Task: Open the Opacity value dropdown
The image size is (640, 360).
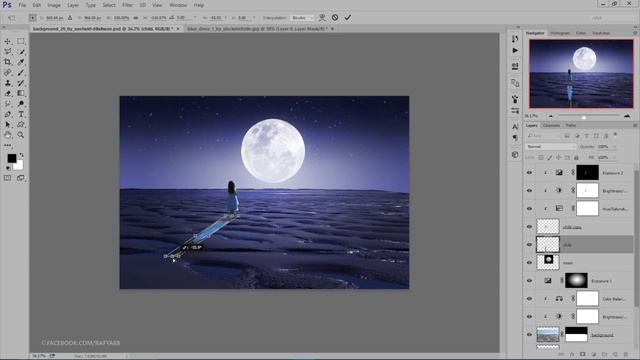Action: (614, 147)
